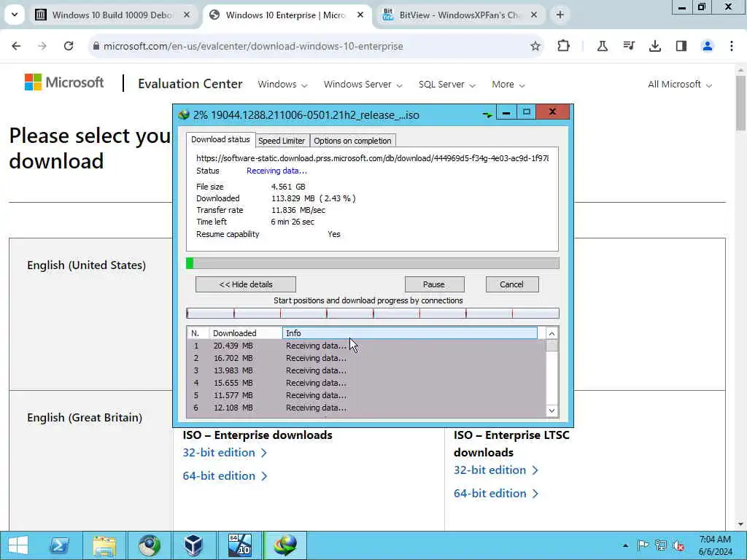Open Enterprise LTSC 64-bit edition link

point(496,494)
